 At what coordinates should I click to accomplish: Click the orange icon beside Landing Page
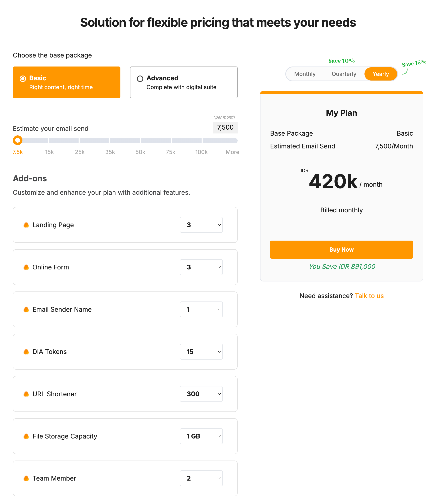pyautogui.click(x=26, y=225)
